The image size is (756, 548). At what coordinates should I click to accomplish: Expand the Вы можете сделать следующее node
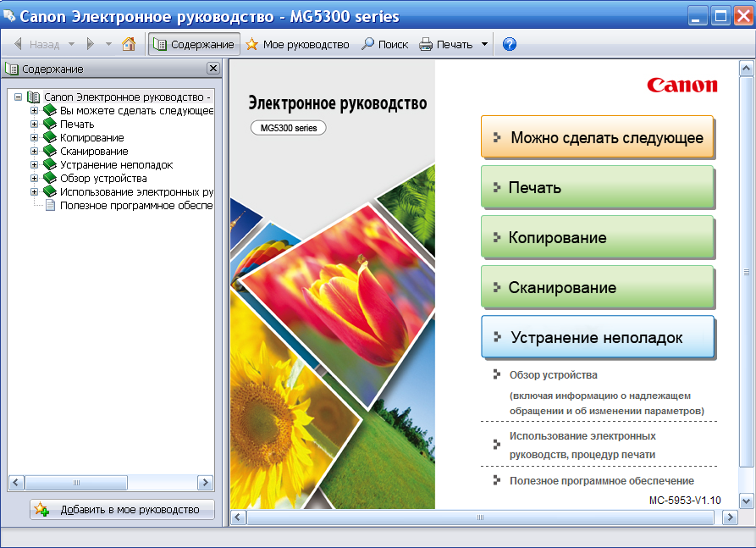coord(34,110)
